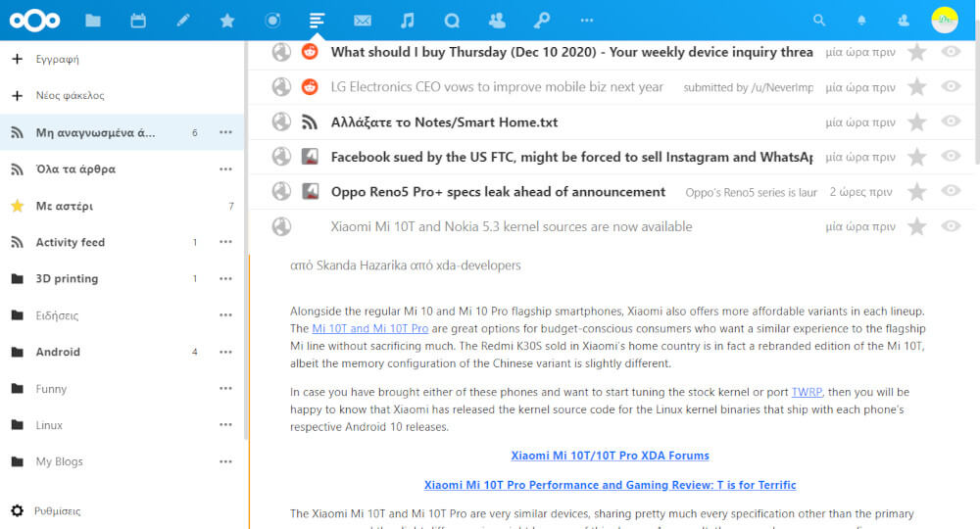Open the Nextcloud logo home
This screenshot has width=980, height=529.
(34, 21)
